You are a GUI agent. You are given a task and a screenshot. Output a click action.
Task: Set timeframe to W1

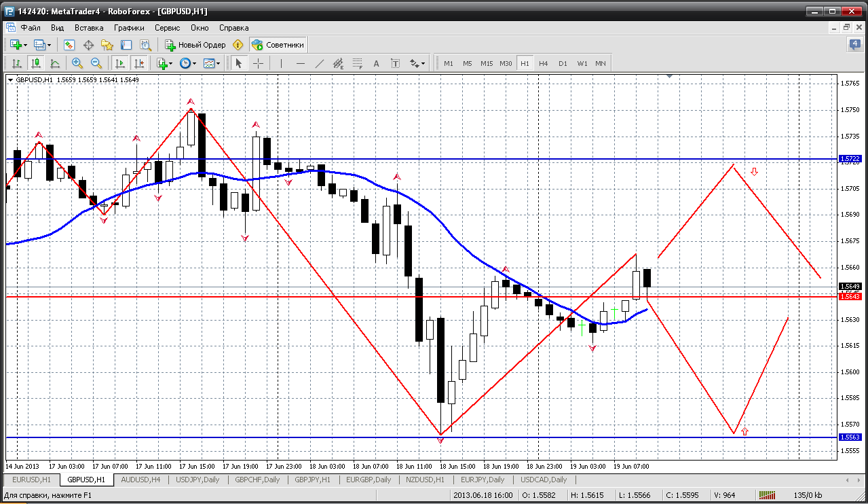click(x=582, y=63)
